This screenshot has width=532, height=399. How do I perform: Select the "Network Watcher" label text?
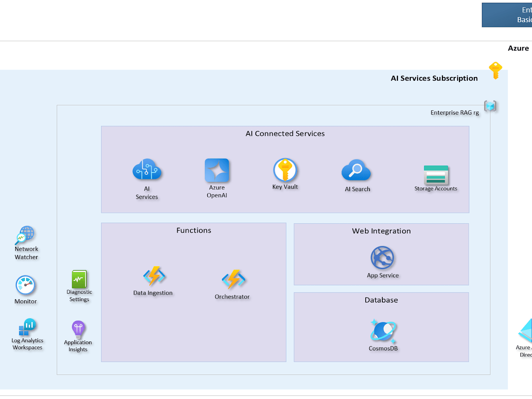point(26,253)
